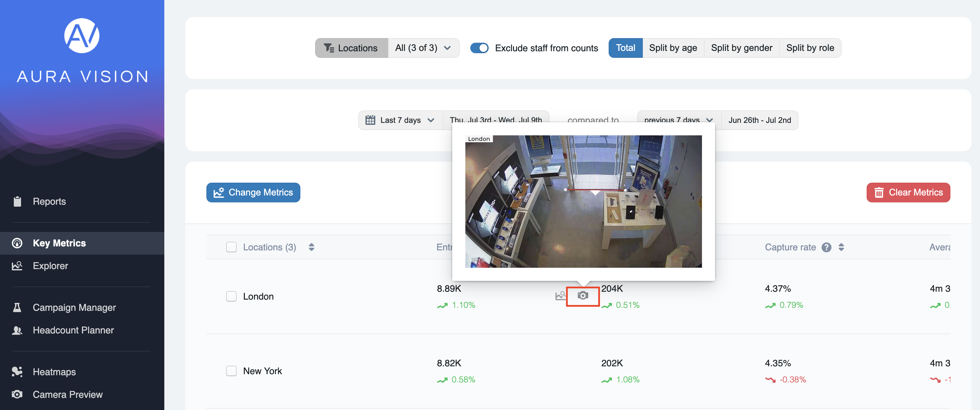Sort by Capture rate column arrows
980x410 pixels.
[841, 247]
